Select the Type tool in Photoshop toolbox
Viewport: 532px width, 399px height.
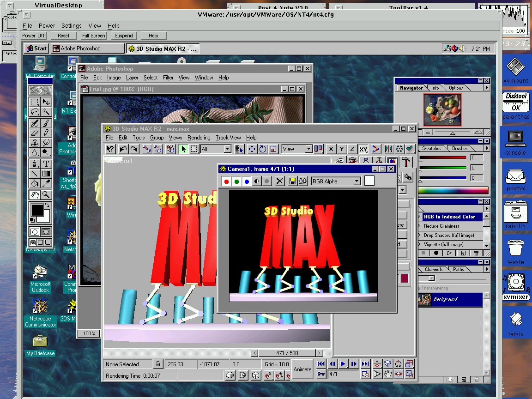[x=46, y=163]
